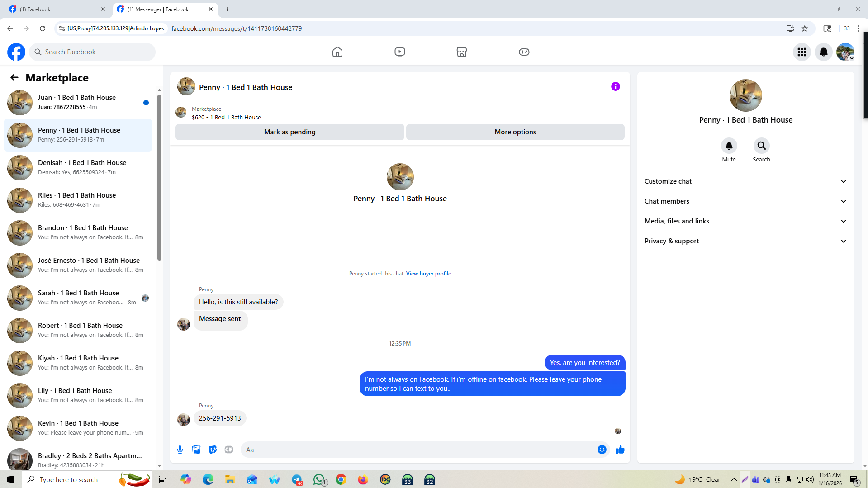Open the Video tab icon
This screenshot has width=868, height=488.
[400, 52]
